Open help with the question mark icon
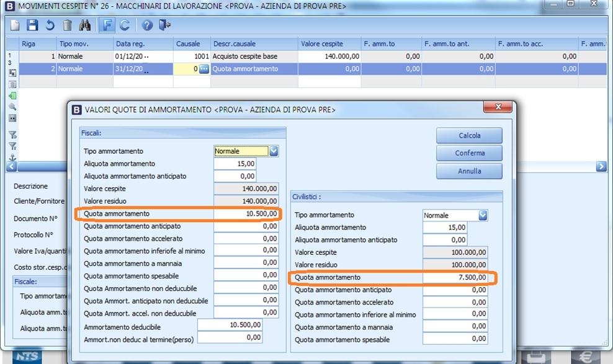 click(x=147, y=25)
